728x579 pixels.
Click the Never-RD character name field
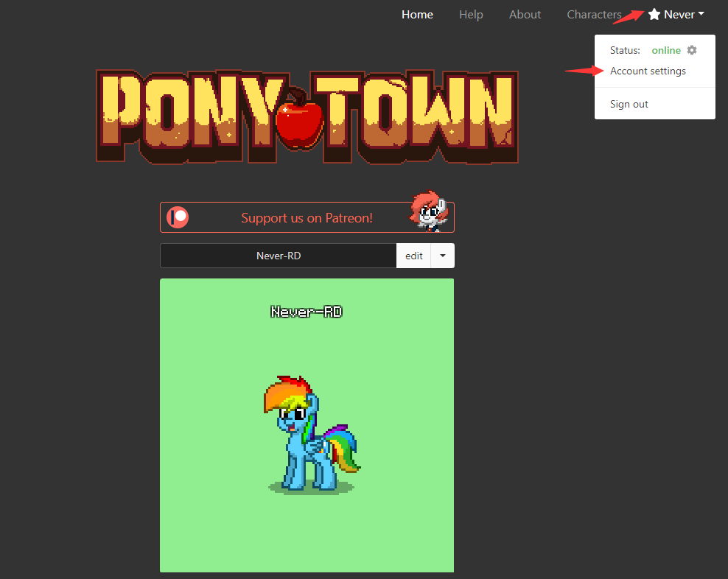click(278, 256)
